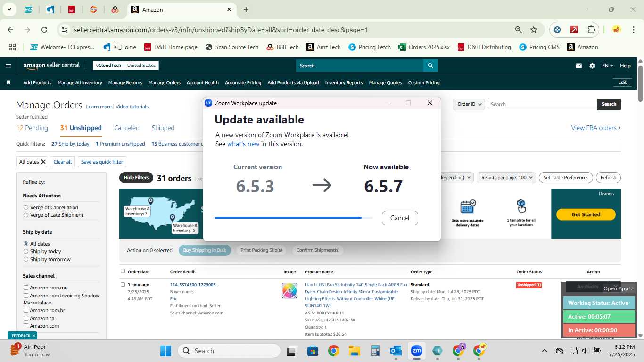644x362 pixels.
Task: Tick the select-all orders header checkbox
Action: click(x=123, y=271)
